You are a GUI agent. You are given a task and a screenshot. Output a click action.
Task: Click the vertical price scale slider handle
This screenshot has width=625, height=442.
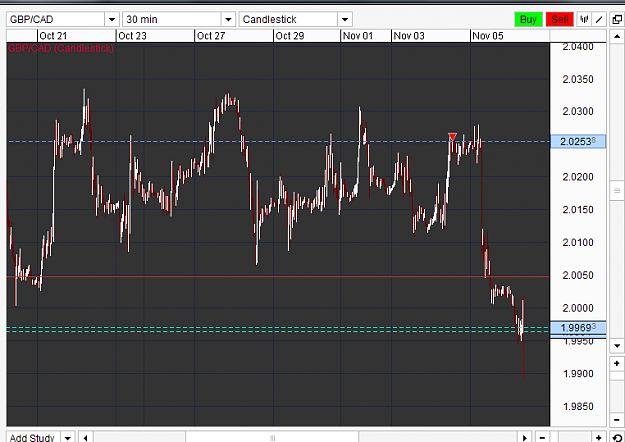(617, 191)
